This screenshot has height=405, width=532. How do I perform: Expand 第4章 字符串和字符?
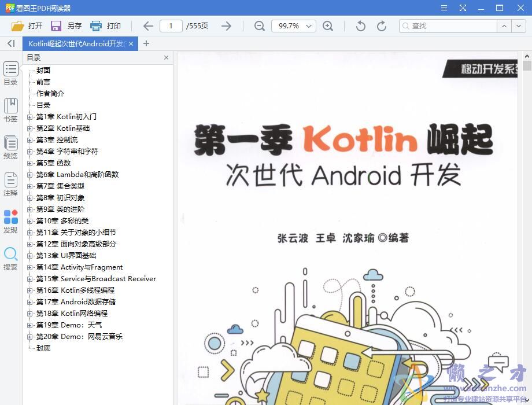click(x=30, y=152)
